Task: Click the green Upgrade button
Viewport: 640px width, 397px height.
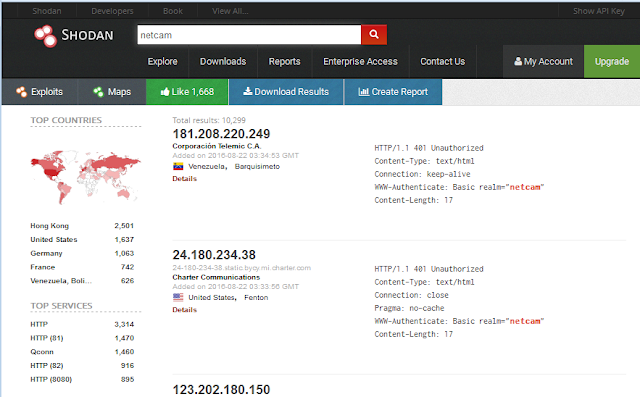Action: click(x=611, y=62)
